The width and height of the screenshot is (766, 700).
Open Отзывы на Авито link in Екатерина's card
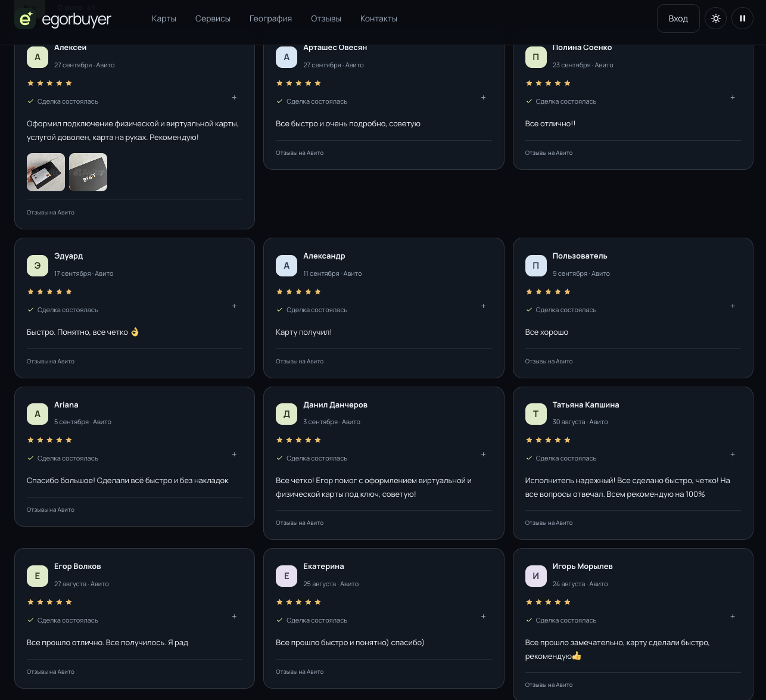click(300, 671)
